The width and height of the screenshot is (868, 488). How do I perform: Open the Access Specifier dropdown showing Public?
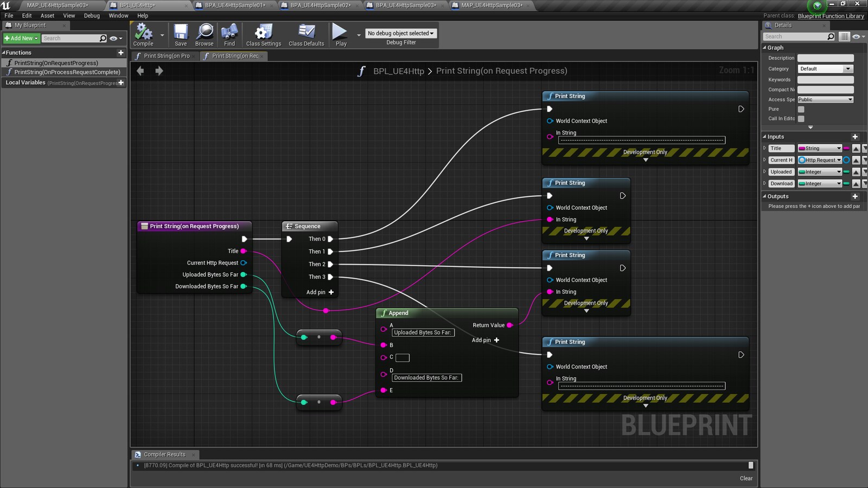[825, 99]
